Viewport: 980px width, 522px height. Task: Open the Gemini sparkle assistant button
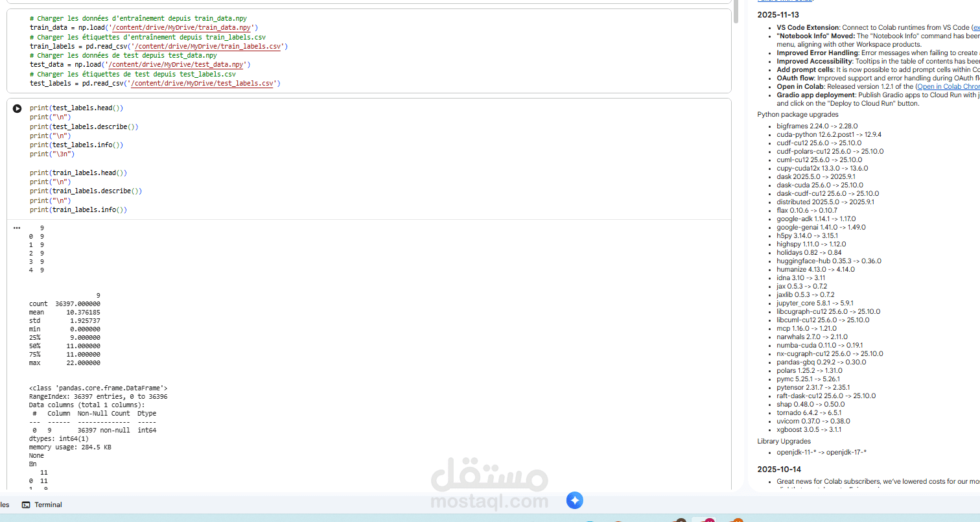(x=575, y=501)
